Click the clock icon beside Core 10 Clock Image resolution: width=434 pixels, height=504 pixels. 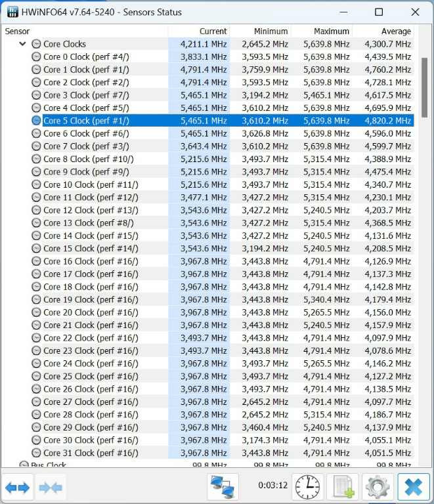(x=36, y=184)
